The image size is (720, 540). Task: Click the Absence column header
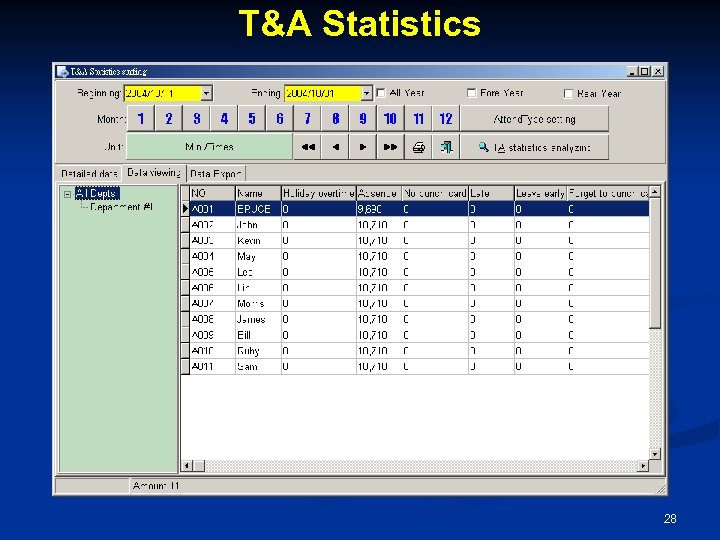(x=379, y=193)
